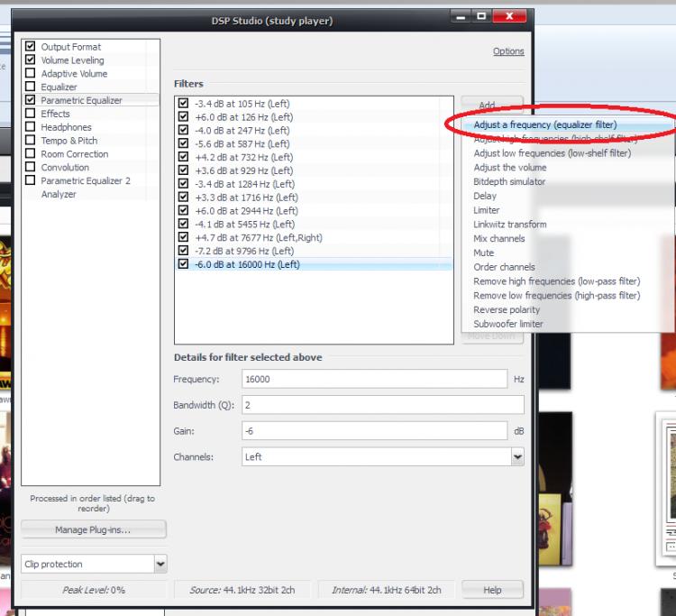Enable the Convolution checkbox
Viewport: 676px width, 616px height.
(x=30, y=167)
